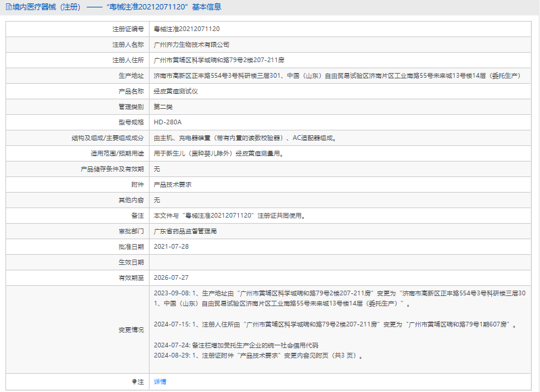Click the 附件 value 产品技术要求
The height and width of the screenshot is (392, 540).
click(x=173, y=185)
